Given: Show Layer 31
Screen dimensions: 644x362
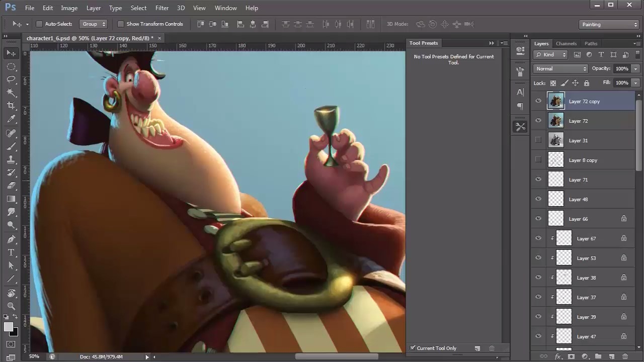Looking at the screenshot, I should coord(538,140).
